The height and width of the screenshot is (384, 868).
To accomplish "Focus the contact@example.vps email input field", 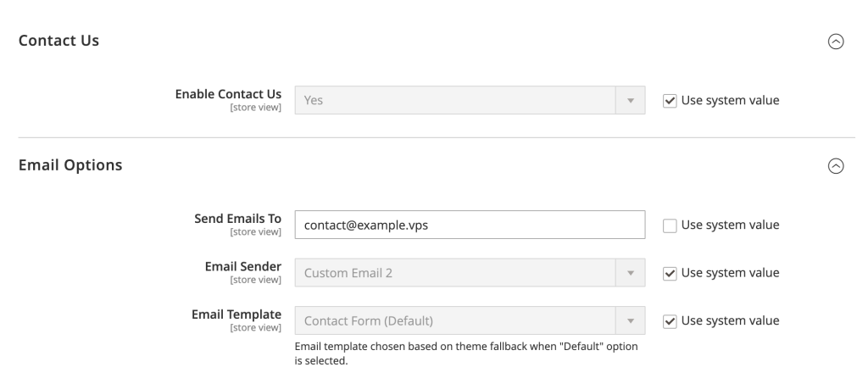I will (x=469, y=225).
